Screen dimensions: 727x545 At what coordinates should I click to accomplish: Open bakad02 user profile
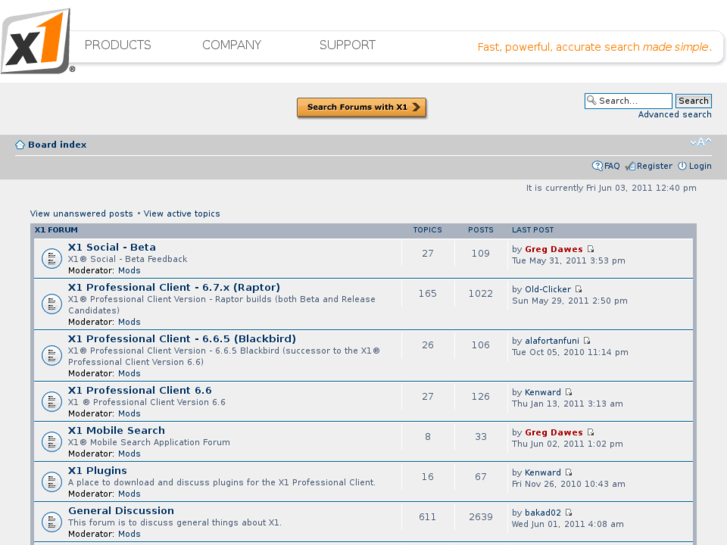(543, 513)
